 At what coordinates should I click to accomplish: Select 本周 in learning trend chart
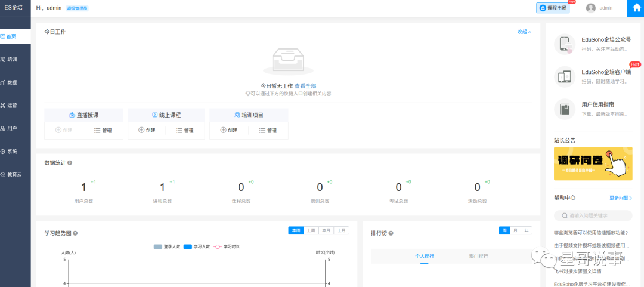point(296,230)
